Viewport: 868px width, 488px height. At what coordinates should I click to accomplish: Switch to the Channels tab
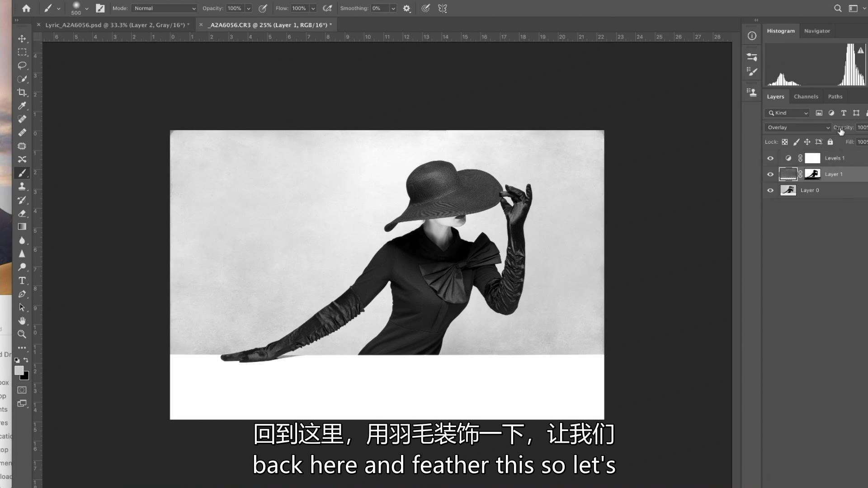806,97
